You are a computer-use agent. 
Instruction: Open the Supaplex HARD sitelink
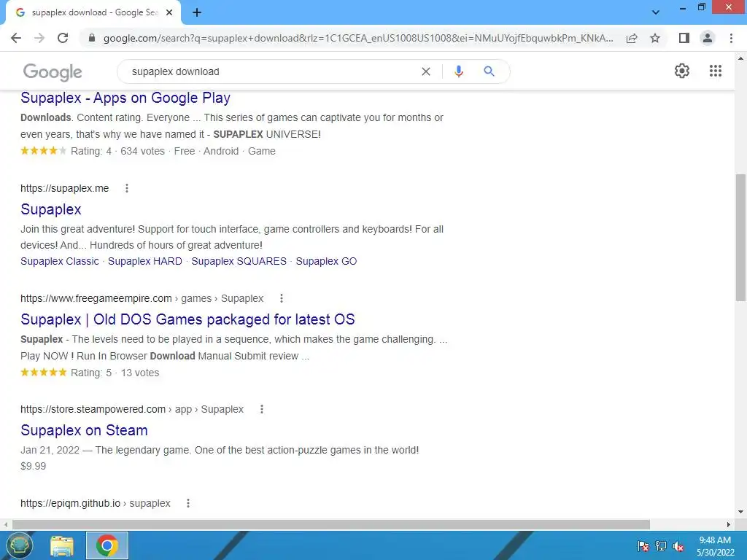pyautogui.click(x=145, y=261)
